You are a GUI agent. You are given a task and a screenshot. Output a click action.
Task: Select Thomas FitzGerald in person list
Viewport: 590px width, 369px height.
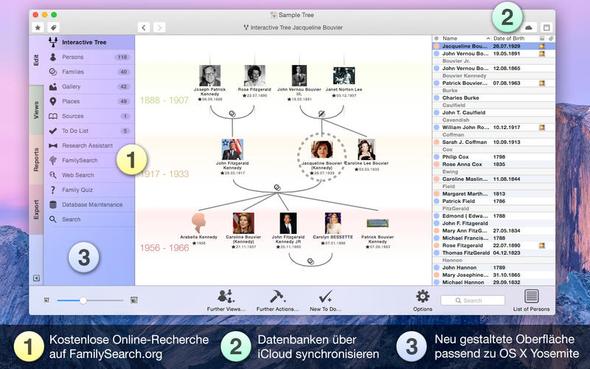[494, 253]
